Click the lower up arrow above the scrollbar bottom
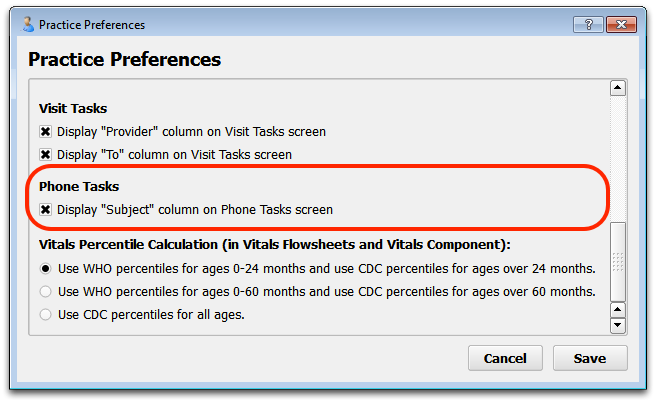656x403 pixels. tap(618, 310)
